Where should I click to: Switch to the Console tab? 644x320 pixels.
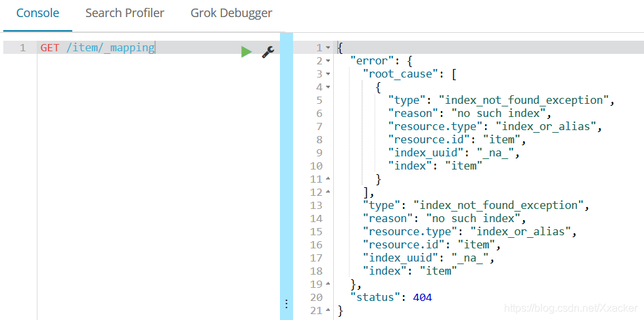tap(38, 13)
